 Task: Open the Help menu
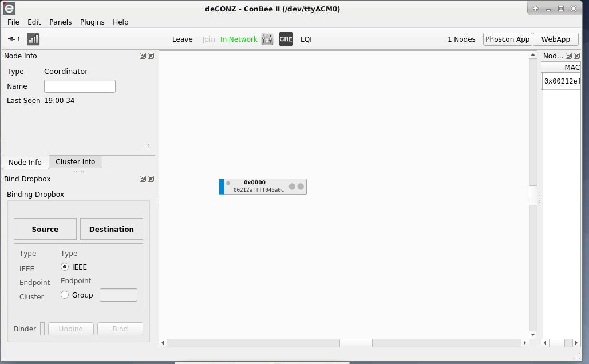point(121,22)
